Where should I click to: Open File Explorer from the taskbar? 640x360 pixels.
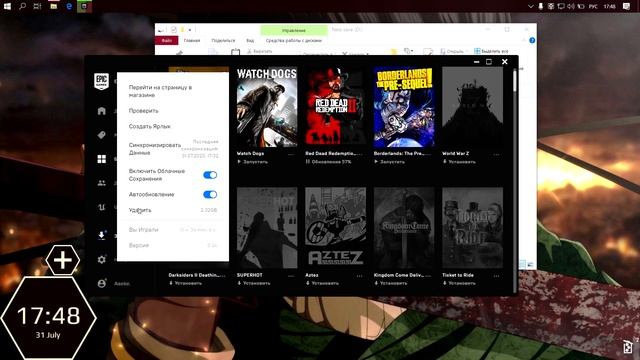tap(53, 6)
